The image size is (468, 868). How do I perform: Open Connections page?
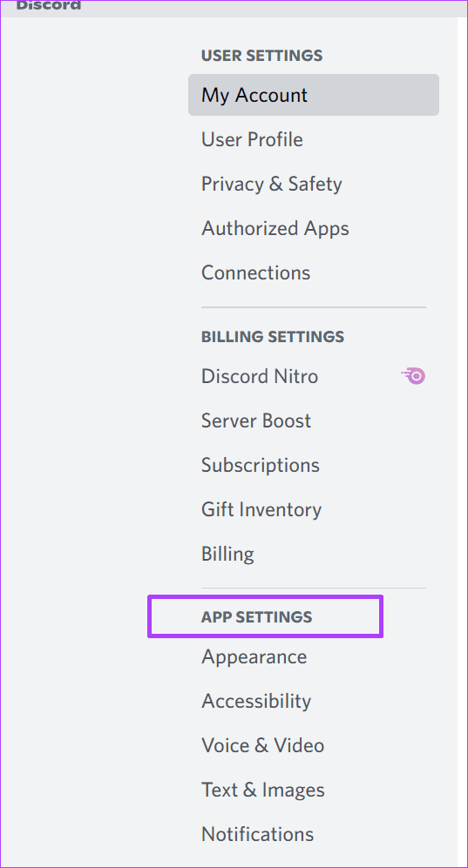(x=314, y=273)
